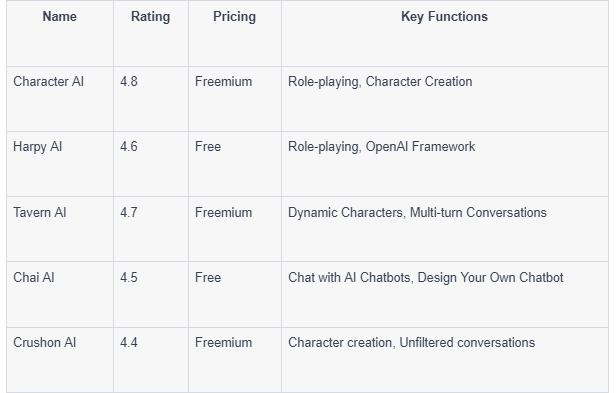Viewport: 616px width, 393px height.
Task: Select the Pricing column header
Action: [x=235, y=17]
